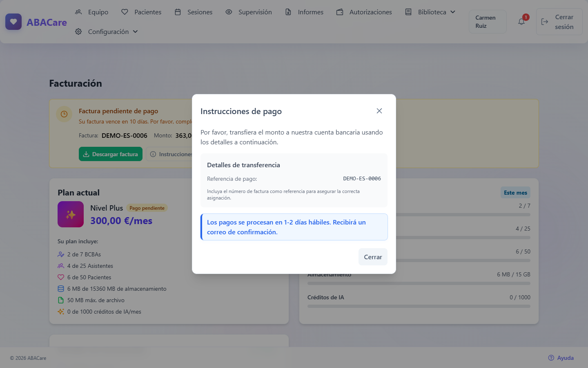
Task: Open the notifications bell
Action: click(x=521, y=22)
